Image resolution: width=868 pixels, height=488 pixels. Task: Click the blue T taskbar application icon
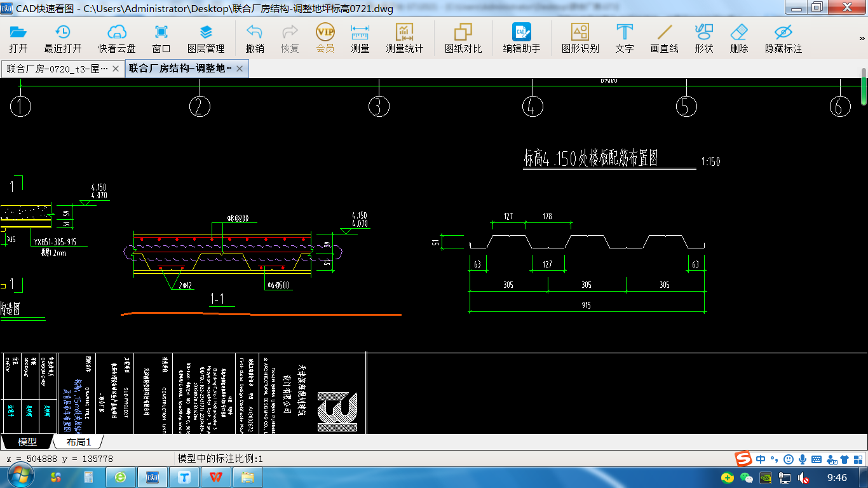click(x=184, y=477)
